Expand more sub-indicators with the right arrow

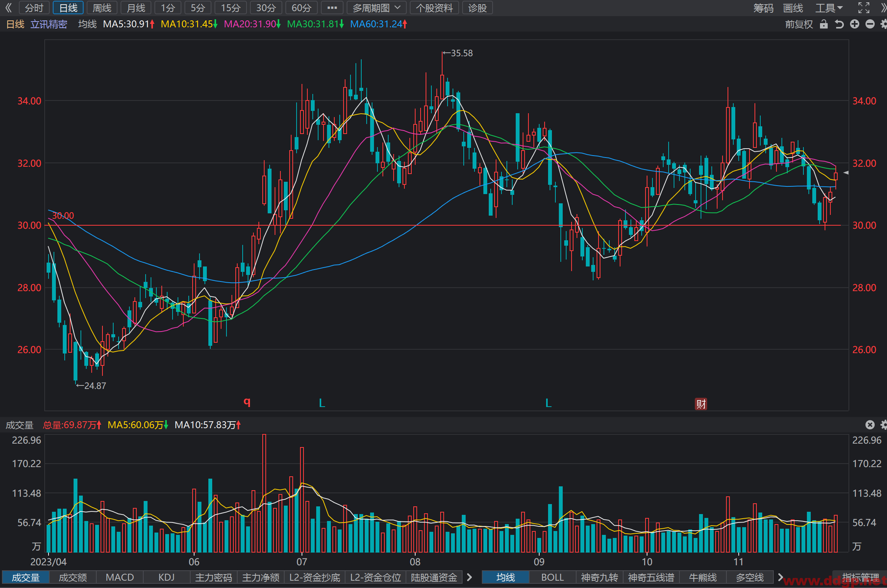coord(469,577)
